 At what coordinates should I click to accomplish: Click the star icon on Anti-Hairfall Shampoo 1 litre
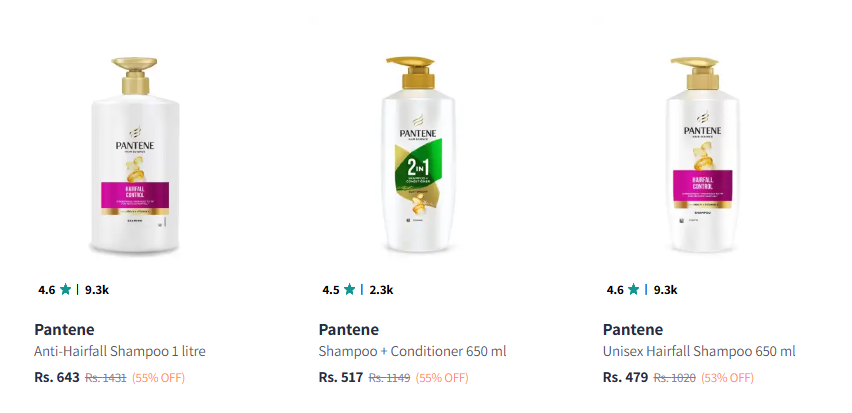tap(66, 290)
